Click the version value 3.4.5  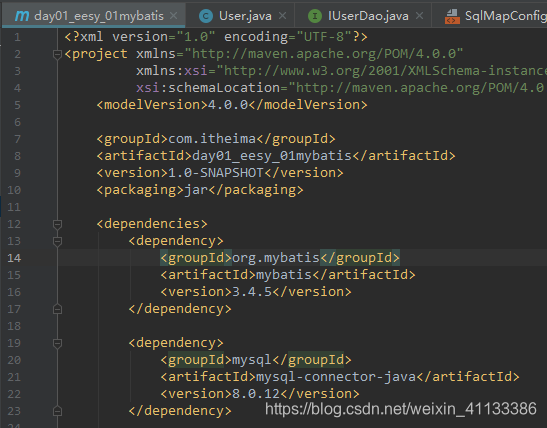252,292
